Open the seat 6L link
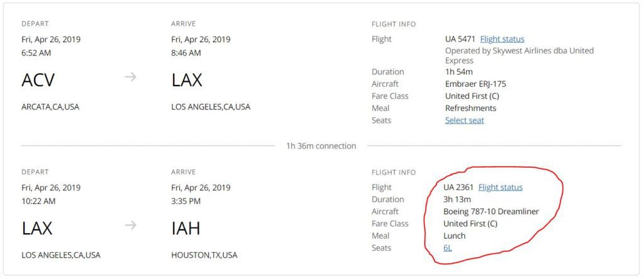644x279 pixels. [x=447, y=248]
